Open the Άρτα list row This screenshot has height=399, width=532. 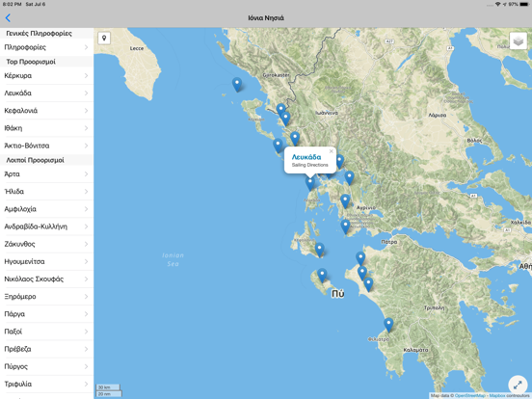click(x=46, y=174)
